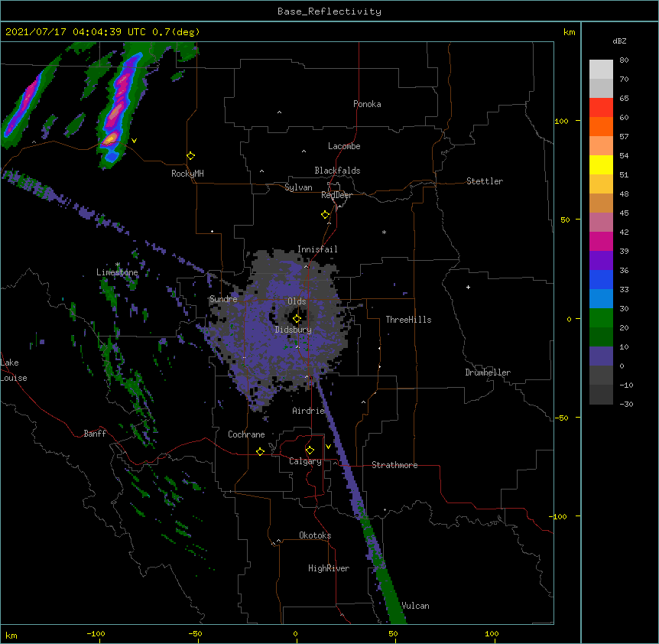Click the asterisk marker east of RedDeer
The width and height of the screenshot is (659, 644).
coord(384,232)
